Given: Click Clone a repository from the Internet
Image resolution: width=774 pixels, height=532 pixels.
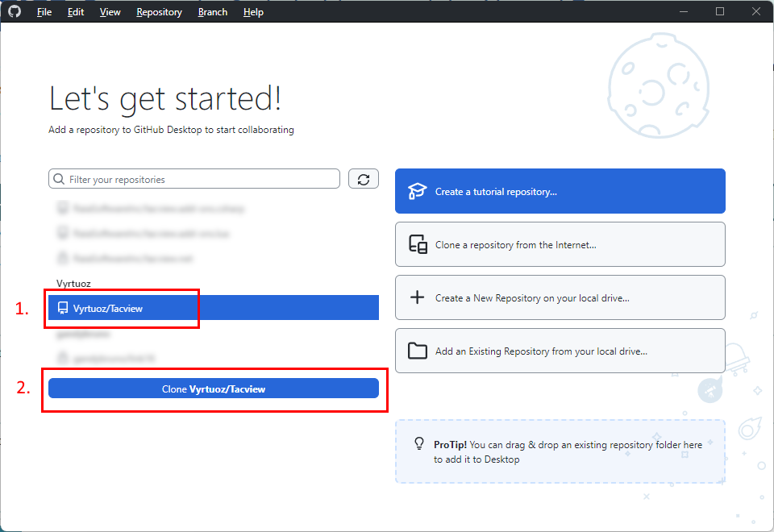Looking at the screenshot, I should click(x=560, y=244).
